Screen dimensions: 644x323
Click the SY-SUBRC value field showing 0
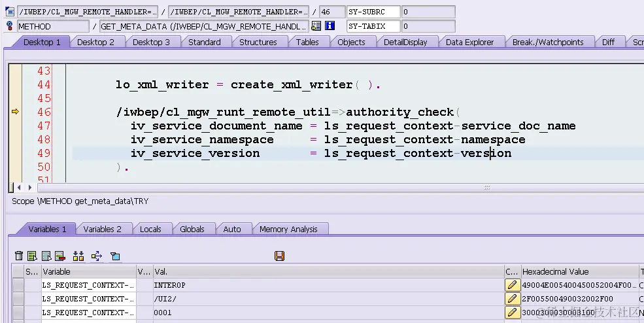click(428, 12)
